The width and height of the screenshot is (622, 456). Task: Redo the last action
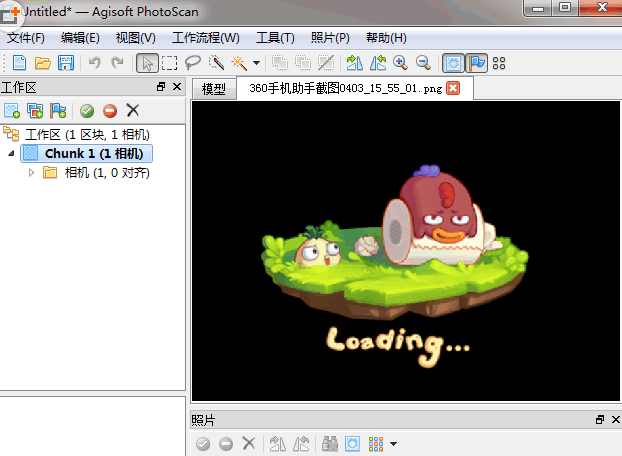pos(117,63)
